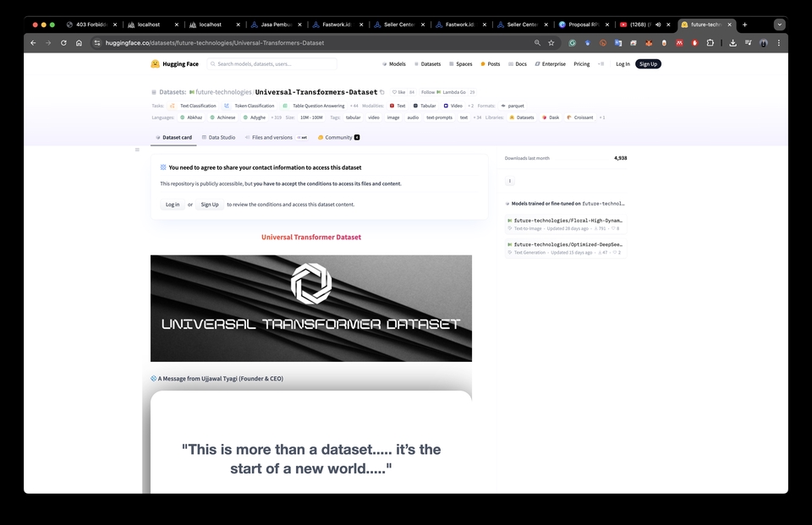
Task: Filter by the Token Classification task tag
Action: [249, 106]
